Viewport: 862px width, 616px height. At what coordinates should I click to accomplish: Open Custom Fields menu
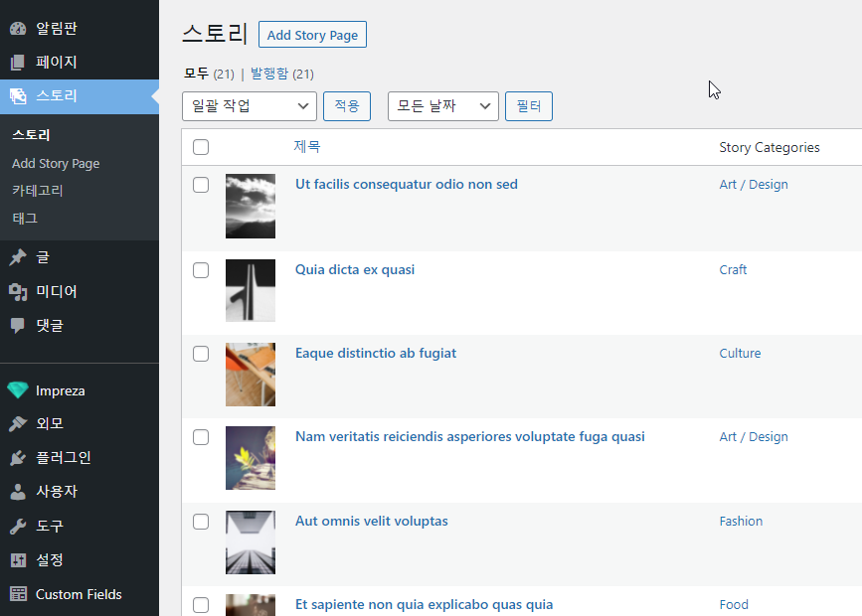(x=80, y=594)
